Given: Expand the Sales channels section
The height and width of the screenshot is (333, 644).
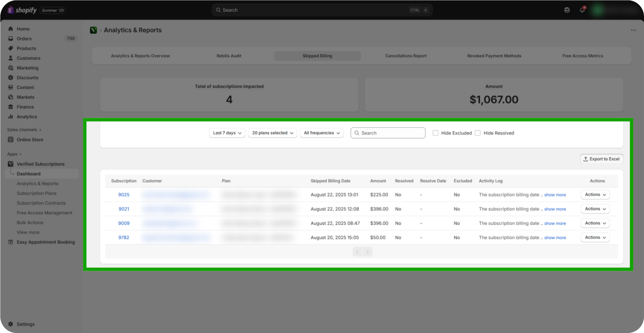Looking at the screenshot, I should 24,129.
